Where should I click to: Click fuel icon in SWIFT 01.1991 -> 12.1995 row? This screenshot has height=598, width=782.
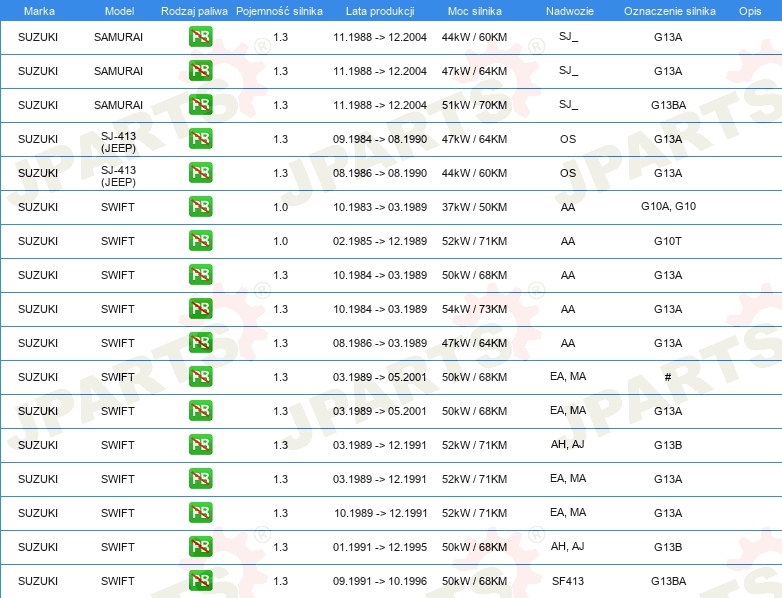click(x=200, y=547)
